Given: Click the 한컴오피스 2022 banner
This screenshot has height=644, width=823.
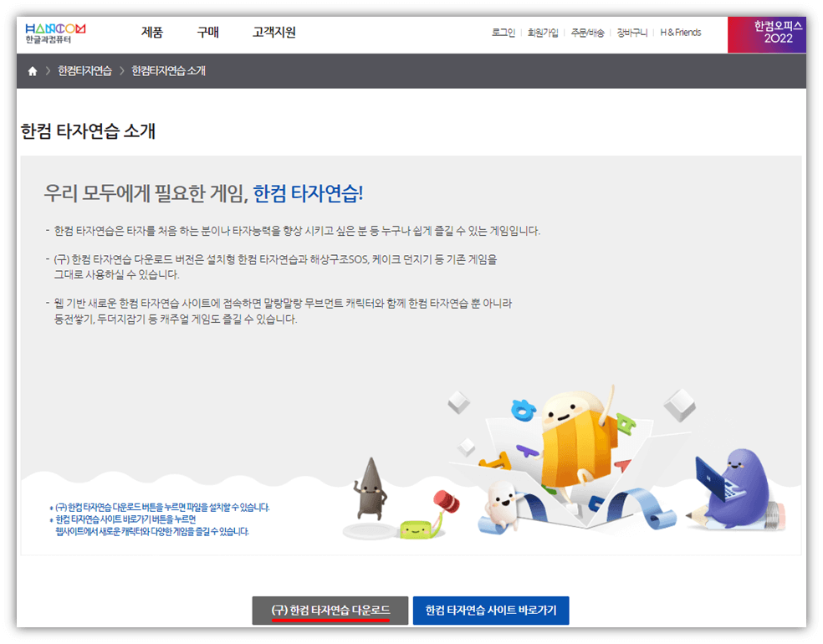Looking at the screenshot, I should pyautogui.click(x=767, y=34).
